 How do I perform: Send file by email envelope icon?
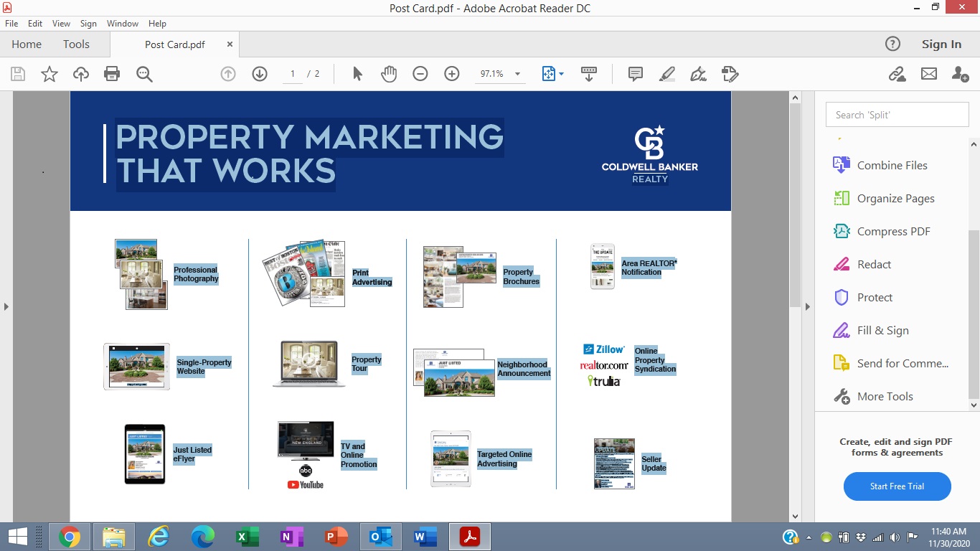(929, 74)
